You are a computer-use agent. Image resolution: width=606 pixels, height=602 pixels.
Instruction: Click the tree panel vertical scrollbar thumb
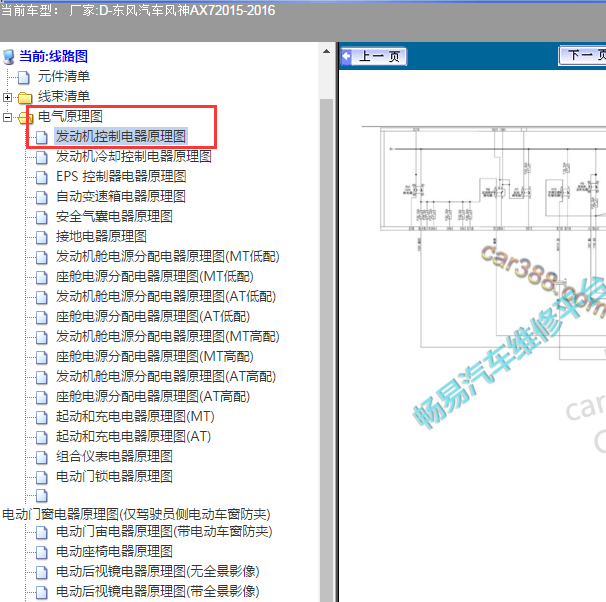(326, 348)
